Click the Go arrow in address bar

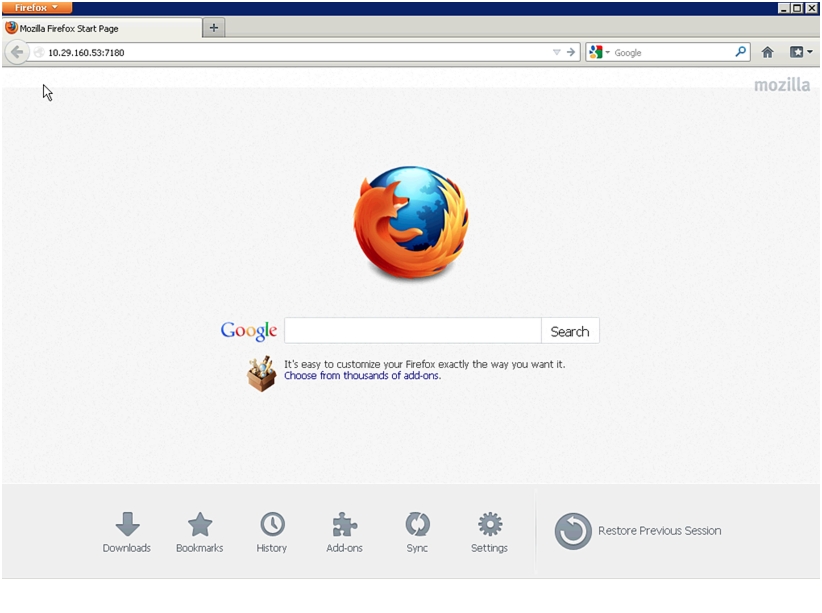(x=571, y=52)
